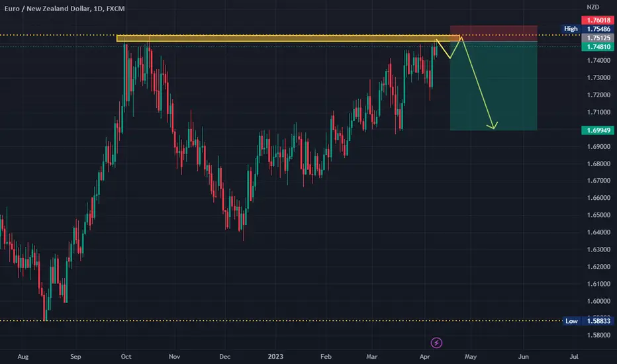This screenshot has width=617, height=364.
Task: Click the 2023 label on time axis
Action: [x=275, y=357]
